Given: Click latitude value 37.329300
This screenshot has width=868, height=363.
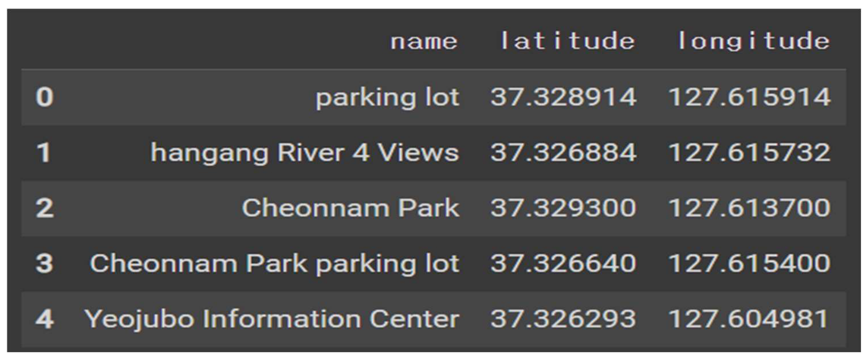Looking at the screenshot, I should coord(563,208).
